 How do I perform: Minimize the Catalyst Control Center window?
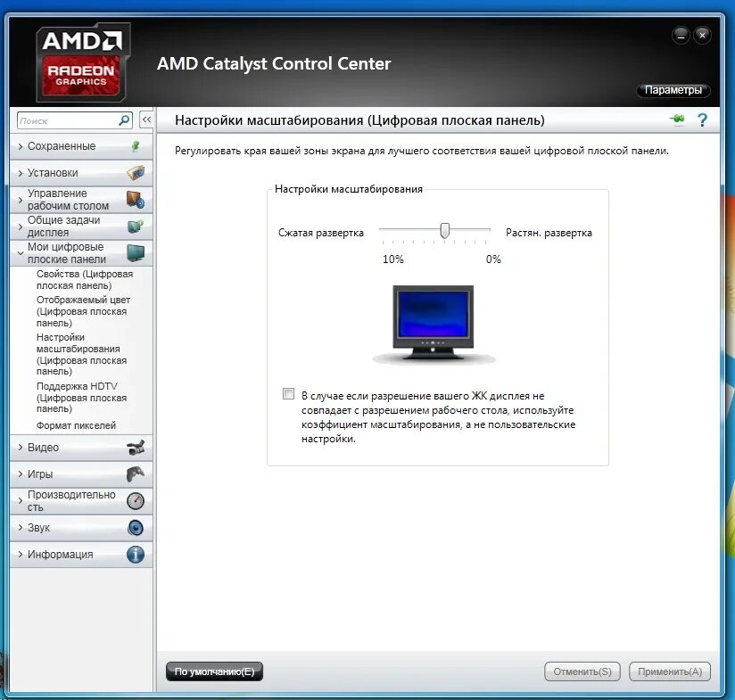[x=681, y=35]
